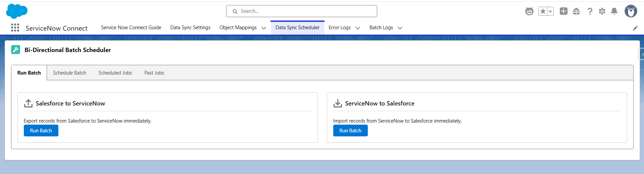
Task: Open the Setup gear icon
Action: click(602, 11)
